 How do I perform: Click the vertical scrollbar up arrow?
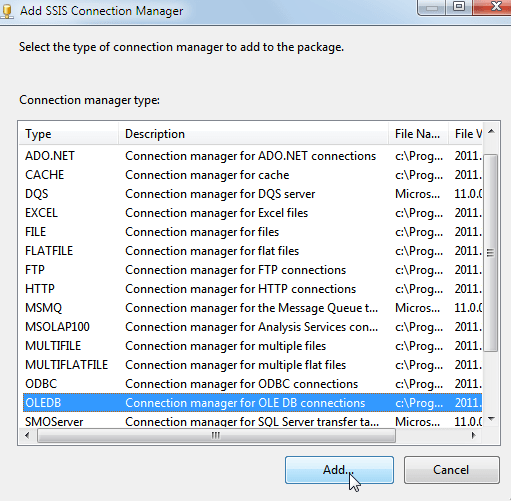(x=491, y=131)
